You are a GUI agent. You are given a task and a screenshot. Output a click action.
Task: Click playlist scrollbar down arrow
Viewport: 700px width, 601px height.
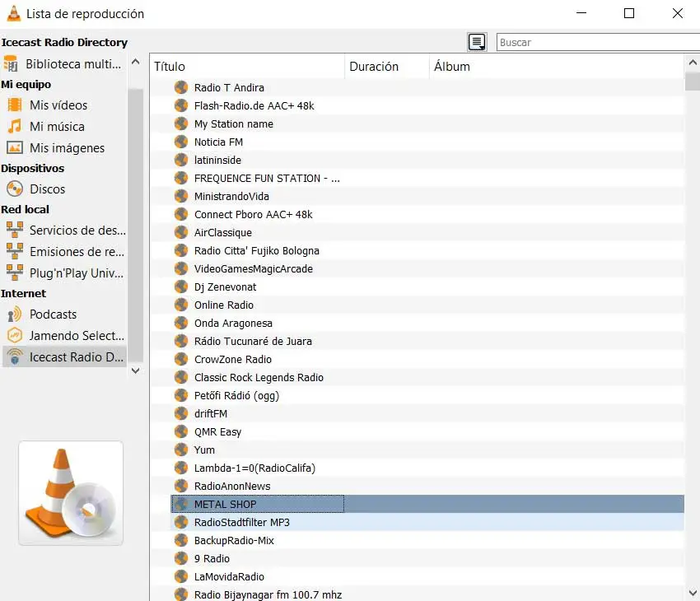click(x=693, y=594)
